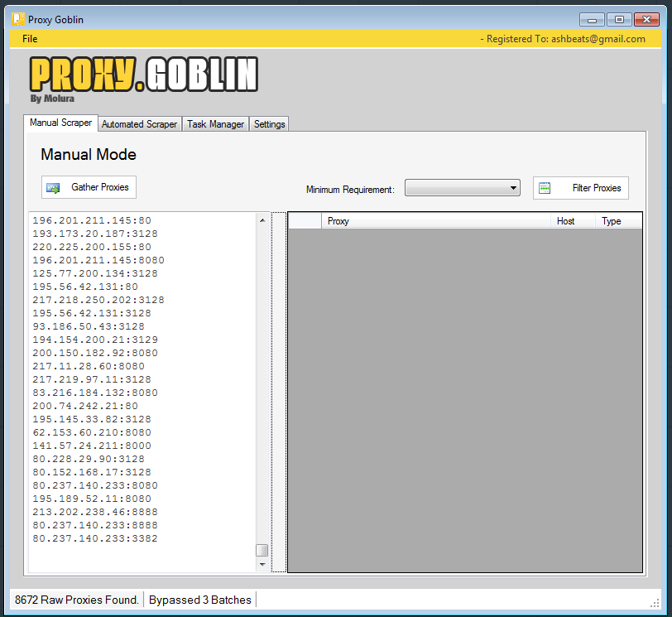Click proxy entry 195.56.42.131:3128
Viewport: 672px width, 617px height.
(92, 313)
